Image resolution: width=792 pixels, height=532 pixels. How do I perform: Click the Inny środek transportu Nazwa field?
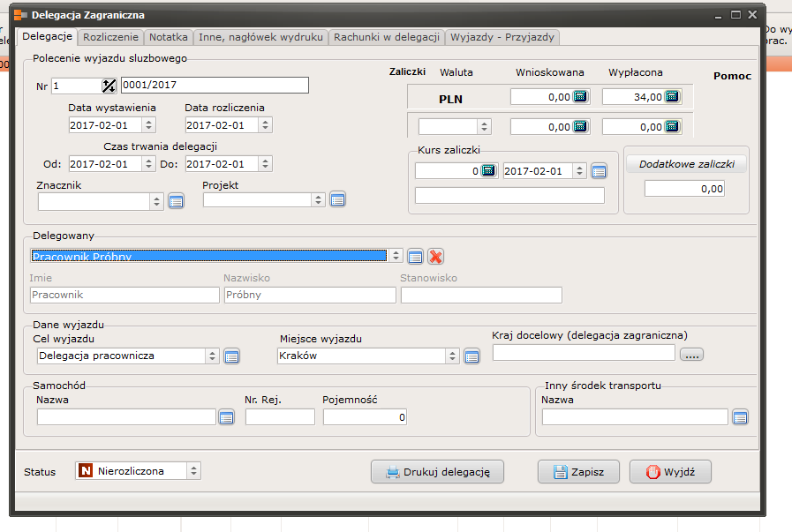[635, 417]
